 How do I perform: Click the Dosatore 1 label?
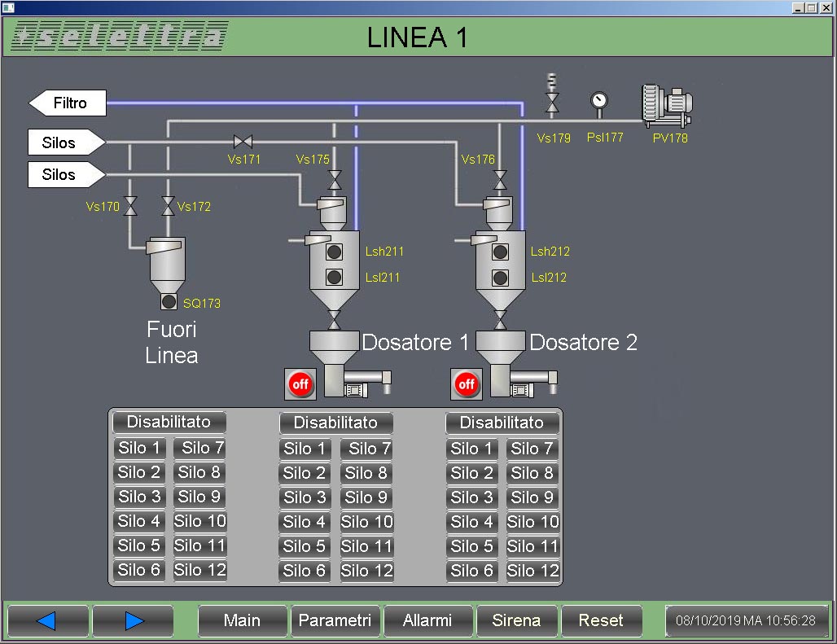(415, 343)
